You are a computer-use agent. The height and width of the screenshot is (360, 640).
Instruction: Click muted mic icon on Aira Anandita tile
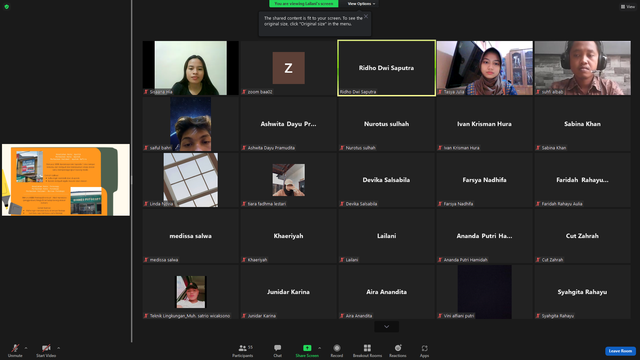tap(342, 316)
